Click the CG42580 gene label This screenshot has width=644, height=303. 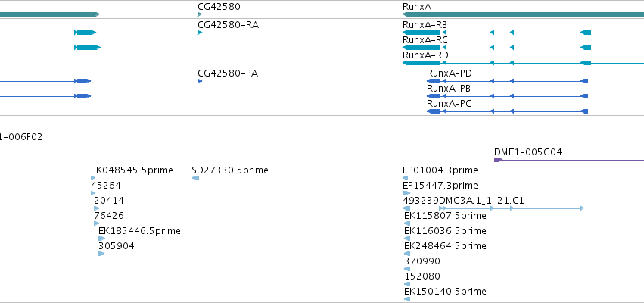click(x=219, y=7)
